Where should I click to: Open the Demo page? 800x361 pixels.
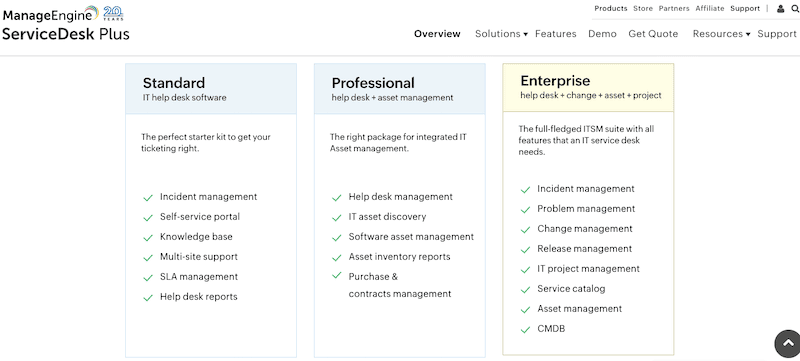pyautogui.click(x=602, y=34)
